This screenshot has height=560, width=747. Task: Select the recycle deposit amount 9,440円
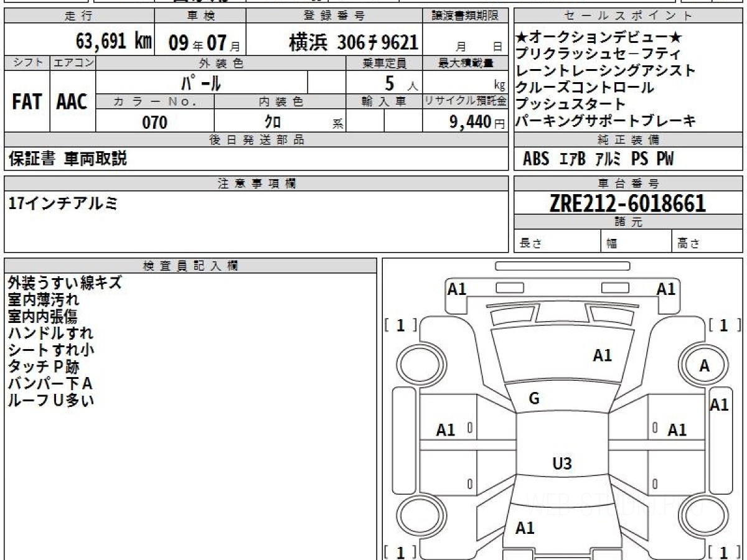(477, 122)
